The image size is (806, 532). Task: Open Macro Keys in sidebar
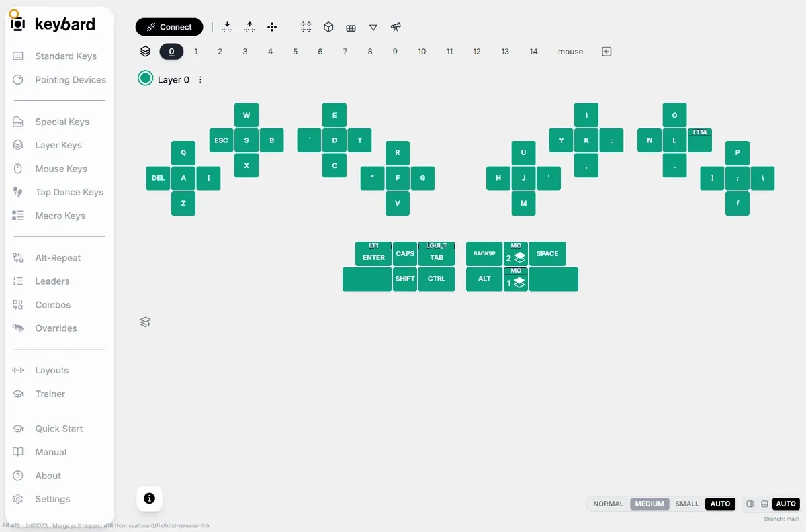point(59,216)
